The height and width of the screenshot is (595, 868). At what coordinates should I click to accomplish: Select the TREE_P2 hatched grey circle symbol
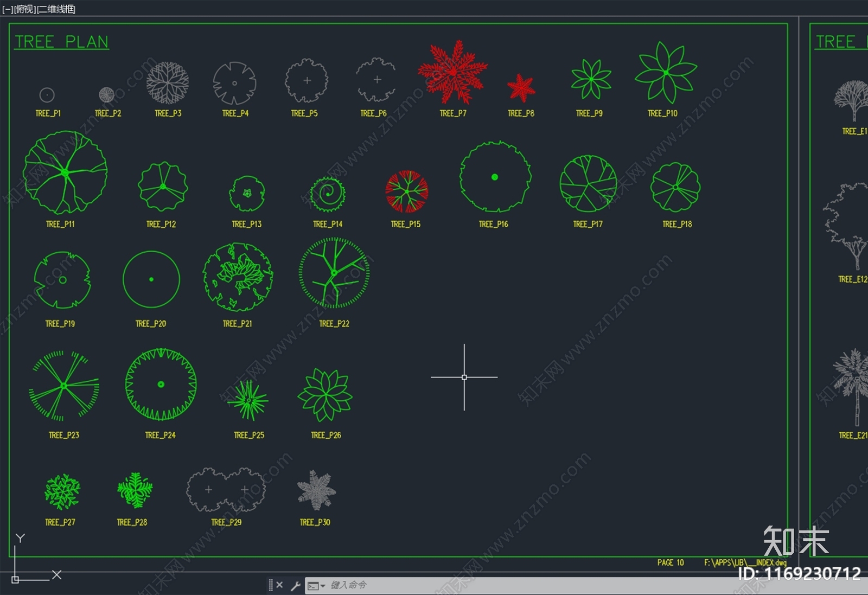tap(107, 95)
